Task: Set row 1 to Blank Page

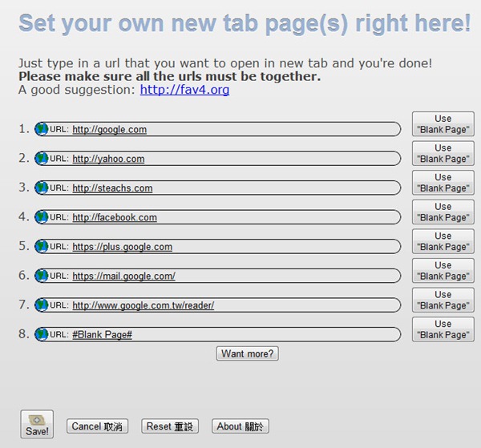Action: click(x=443, y=124)
